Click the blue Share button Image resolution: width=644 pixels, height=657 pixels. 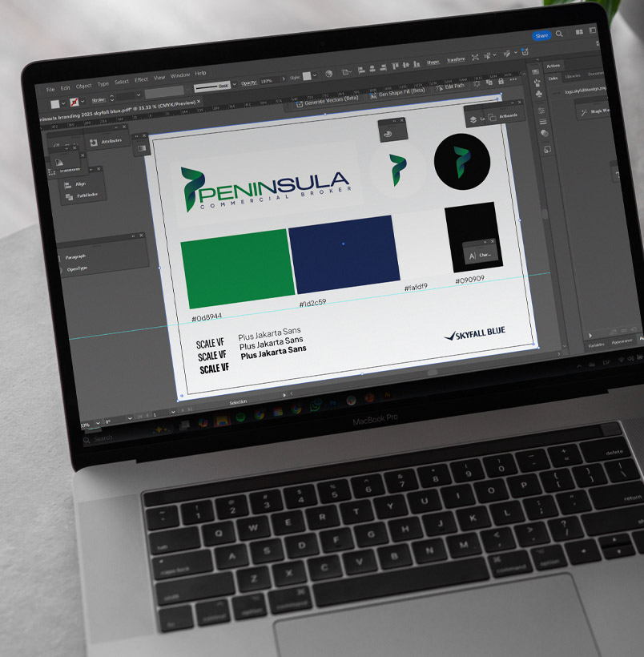click(541, 35)
